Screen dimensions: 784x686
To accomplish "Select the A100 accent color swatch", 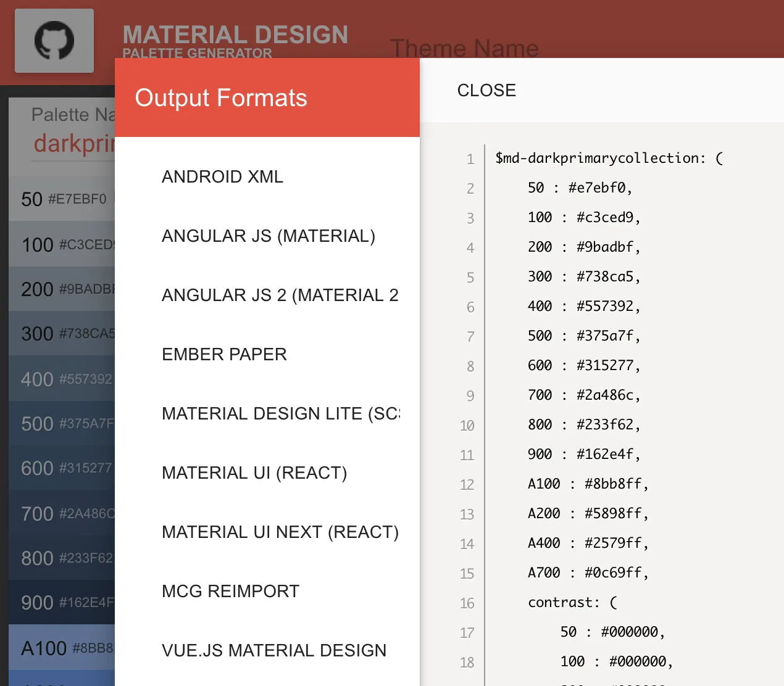I will 62,648.
